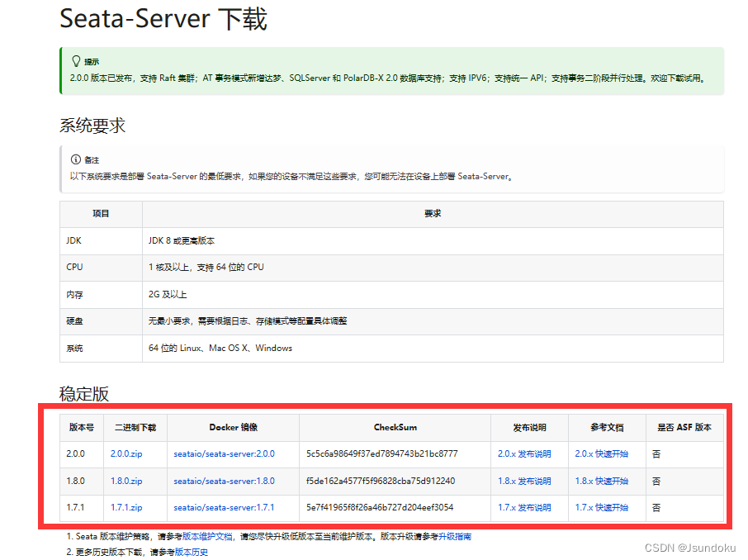Click the 发布说明 column header
This screenshot has height=560, width=748.
tap(529, 428)
